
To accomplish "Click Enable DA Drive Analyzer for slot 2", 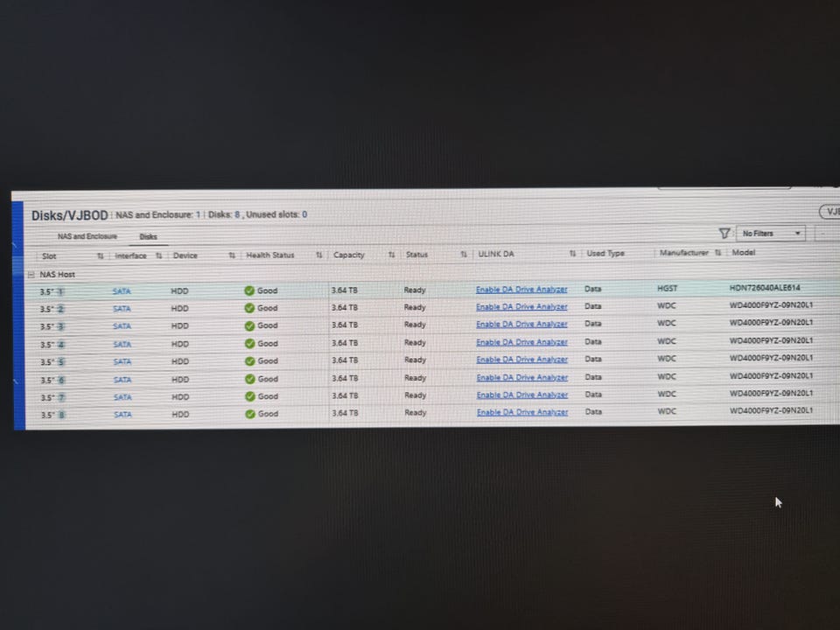I will pos(521,307).
